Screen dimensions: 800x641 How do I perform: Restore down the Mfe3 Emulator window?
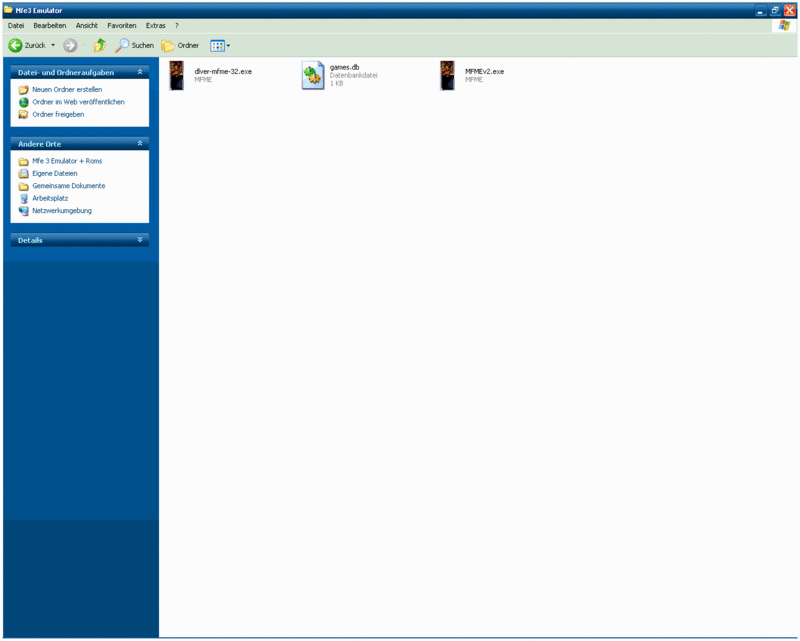[774, 10]
